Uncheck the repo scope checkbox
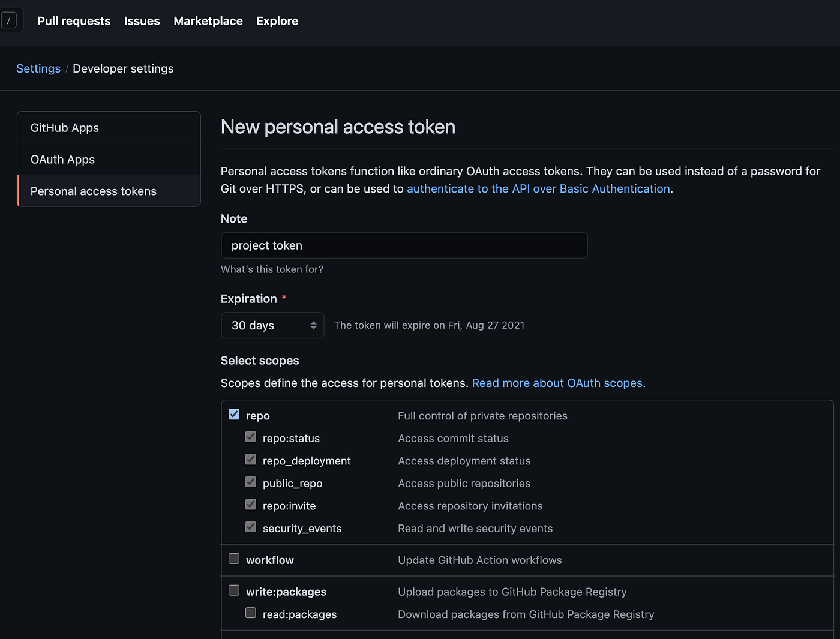The width and height of the screenshot is (840, 639). pos(234,415)
